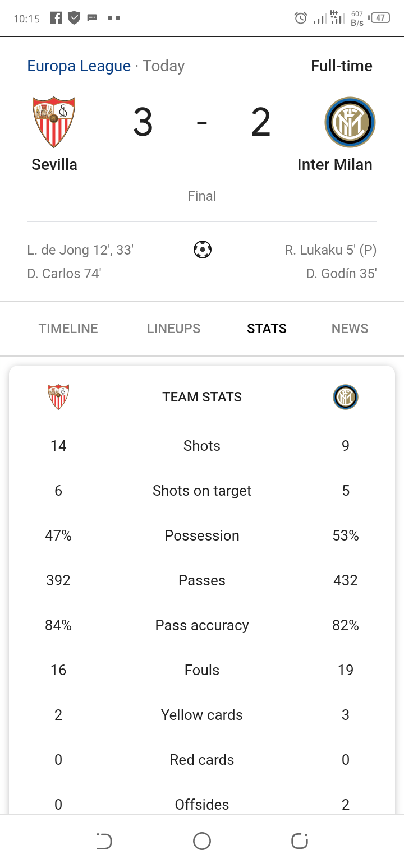
Task: Tap the Android home circle button
Action: pos(202,841)
